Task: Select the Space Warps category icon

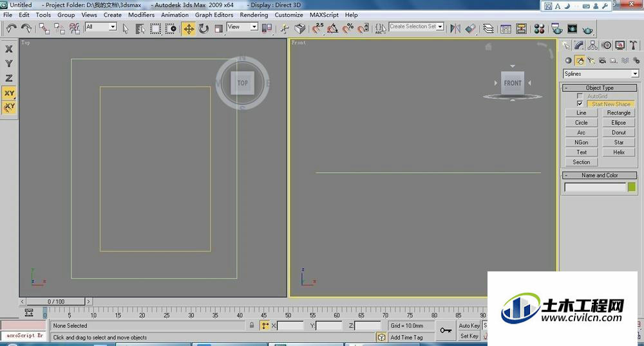Action: tap(625, 60)
